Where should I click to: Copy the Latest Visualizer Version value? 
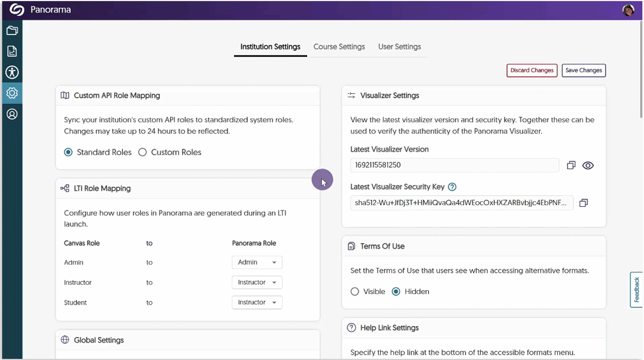pyautogui.click(x=571, y=165)
